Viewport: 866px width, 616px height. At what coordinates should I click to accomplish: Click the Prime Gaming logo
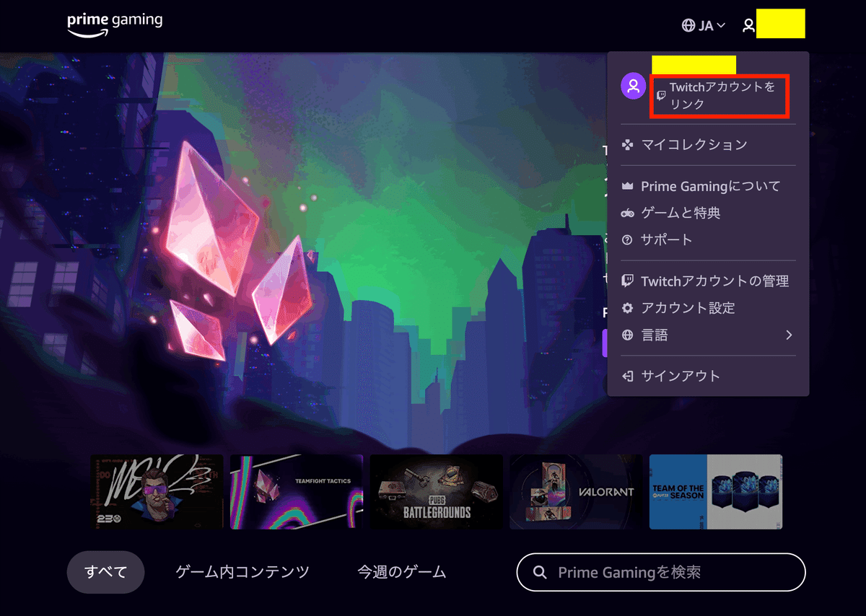[x=115, y=25]
